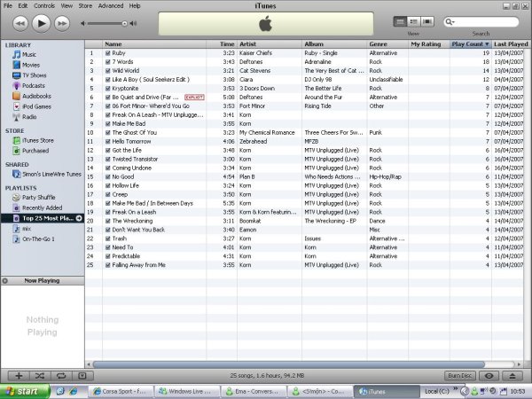Viewport: 532px width, 399px height.
Task: Open the search options magnifier dropdown
Action: tap(451, 21)
